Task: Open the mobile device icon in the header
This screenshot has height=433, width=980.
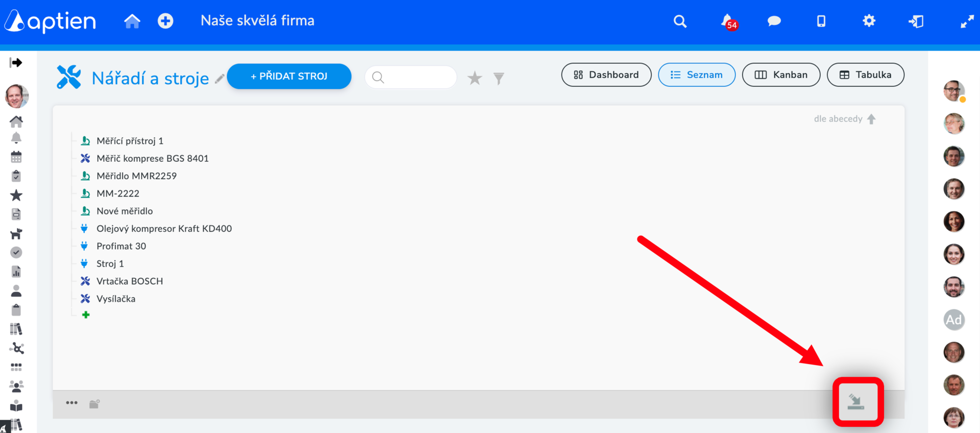Action: 821,21
